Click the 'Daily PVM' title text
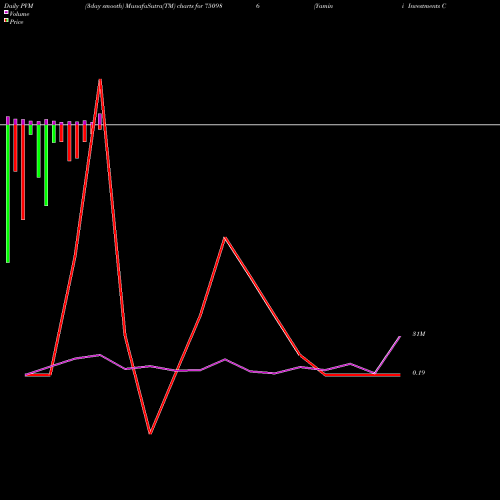Viewport: 500px width, 500px height. coord(19,6)
